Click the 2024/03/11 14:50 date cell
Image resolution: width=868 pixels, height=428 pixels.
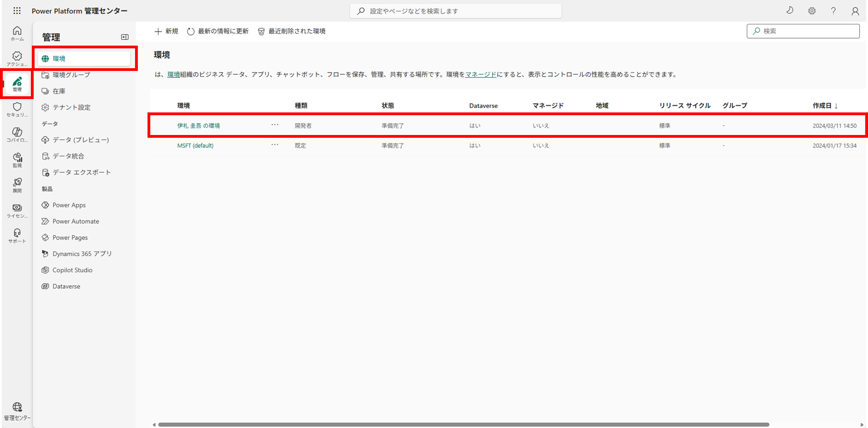pos(834,126)
